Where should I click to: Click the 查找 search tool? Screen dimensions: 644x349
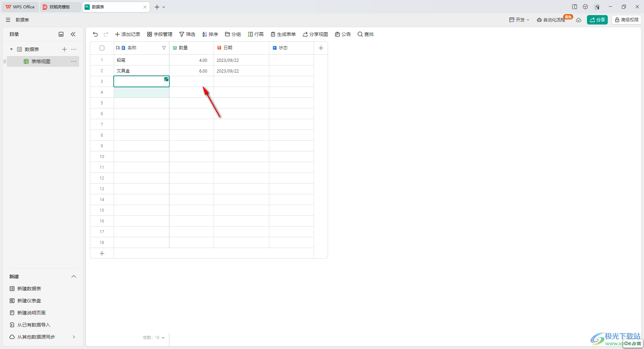366,34
